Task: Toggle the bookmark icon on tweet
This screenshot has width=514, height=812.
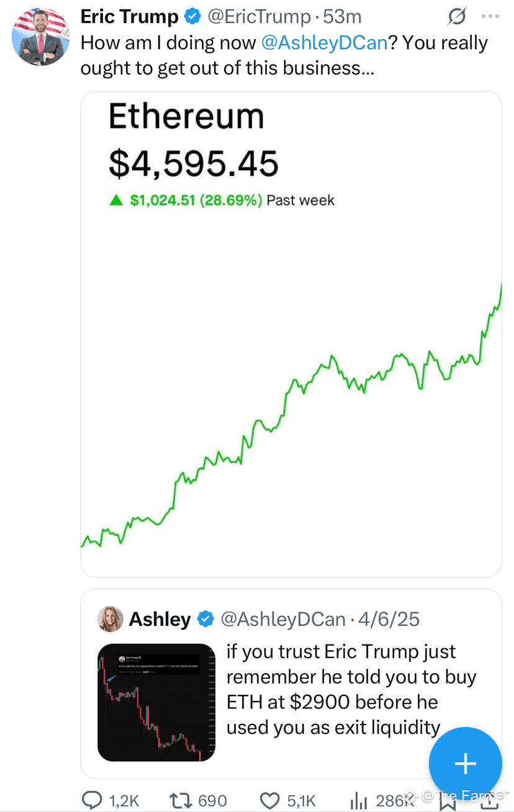Action: coord(448,801)
